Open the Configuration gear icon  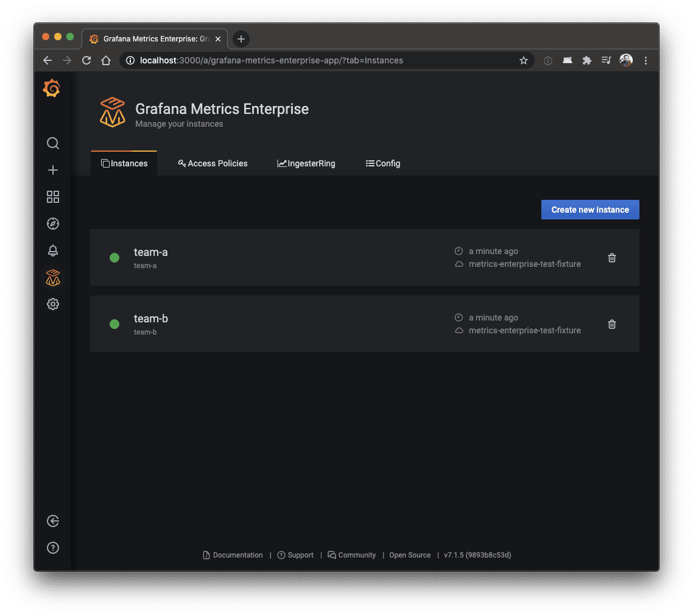tap(53, 304)
